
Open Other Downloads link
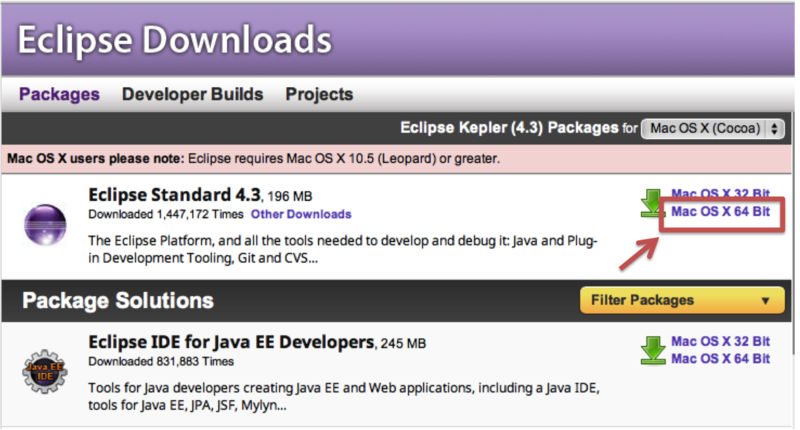(301, 214)
